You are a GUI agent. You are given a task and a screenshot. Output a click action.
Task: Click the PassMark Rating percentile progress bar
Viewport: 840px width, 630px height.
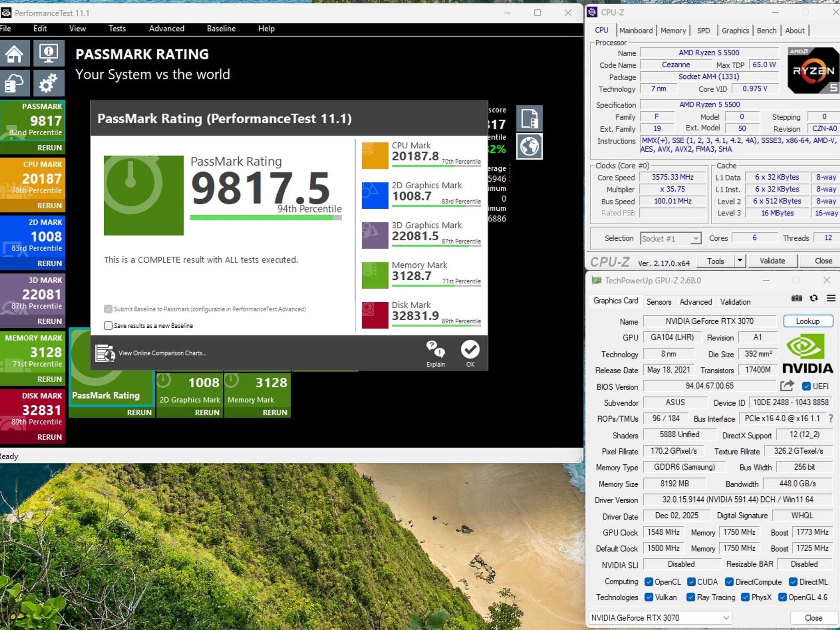tap(266, 218)
